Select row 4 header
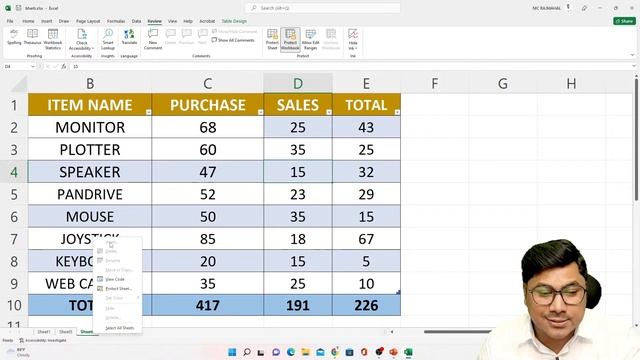Screen dimensions: 640x360 (14, 172)
